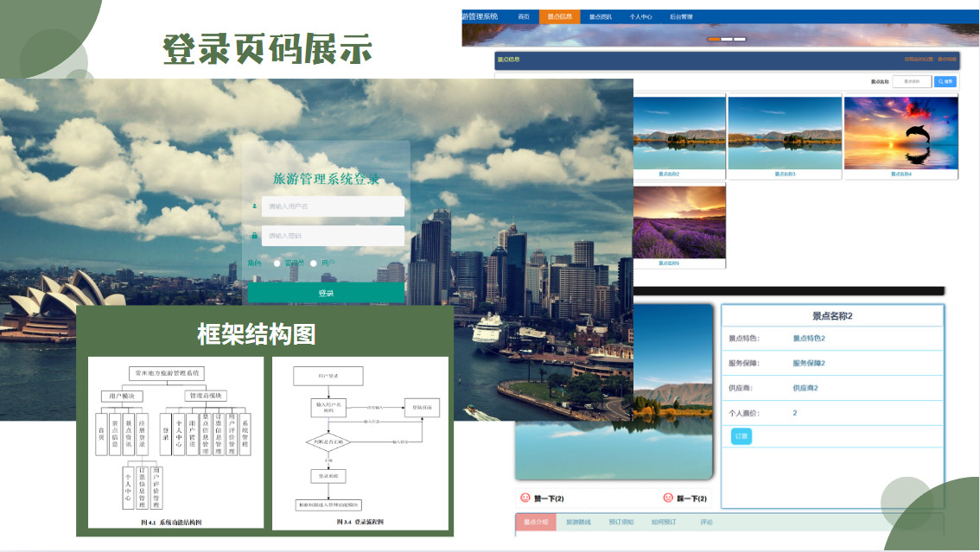
Task: Click the 景点名称3 caption link
Action: [x=785, y=174]
